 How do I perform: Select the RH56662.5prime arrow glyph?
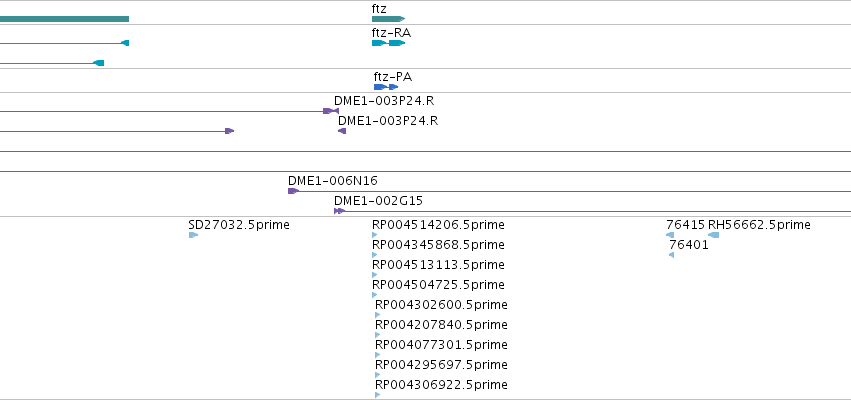tap(714, 235)
